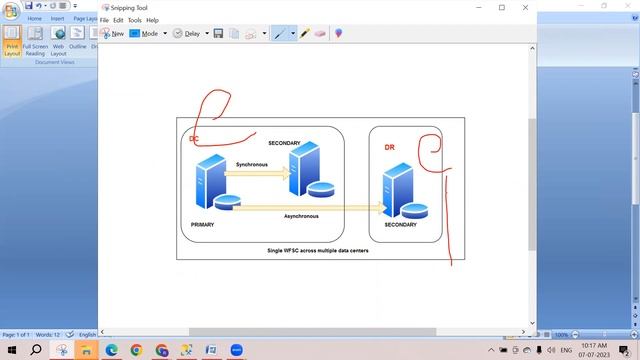640x360 pixels.
Task: Select Outline view in Word
Action: [x=77, y=38]
